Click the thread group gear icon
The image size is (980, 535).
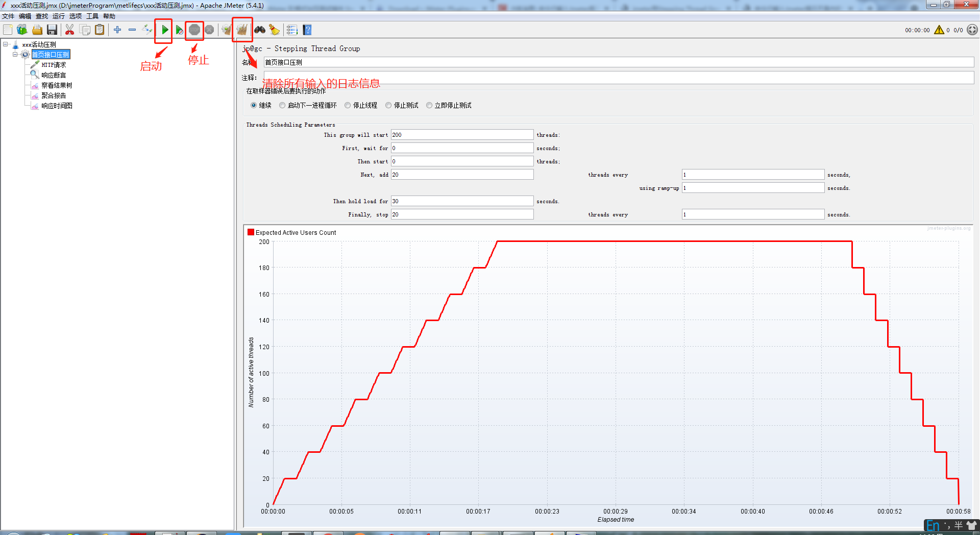(25, 55)
